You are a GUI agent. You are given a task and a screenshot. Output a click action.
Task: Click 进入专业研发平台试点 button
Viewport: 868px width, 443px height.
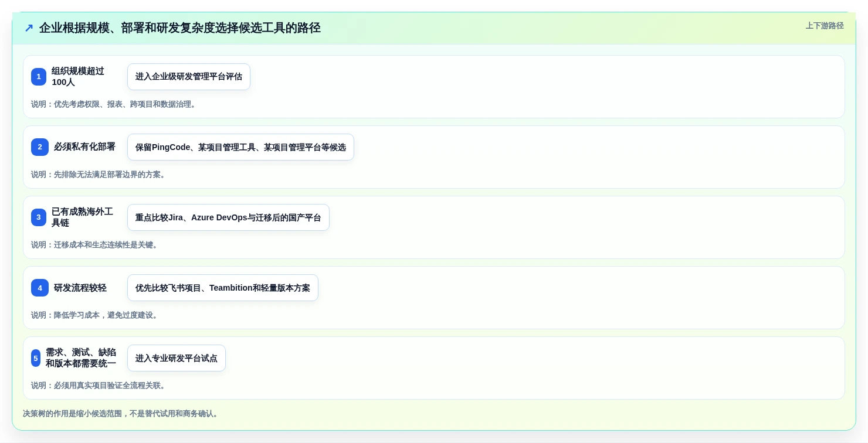(177, 358)
